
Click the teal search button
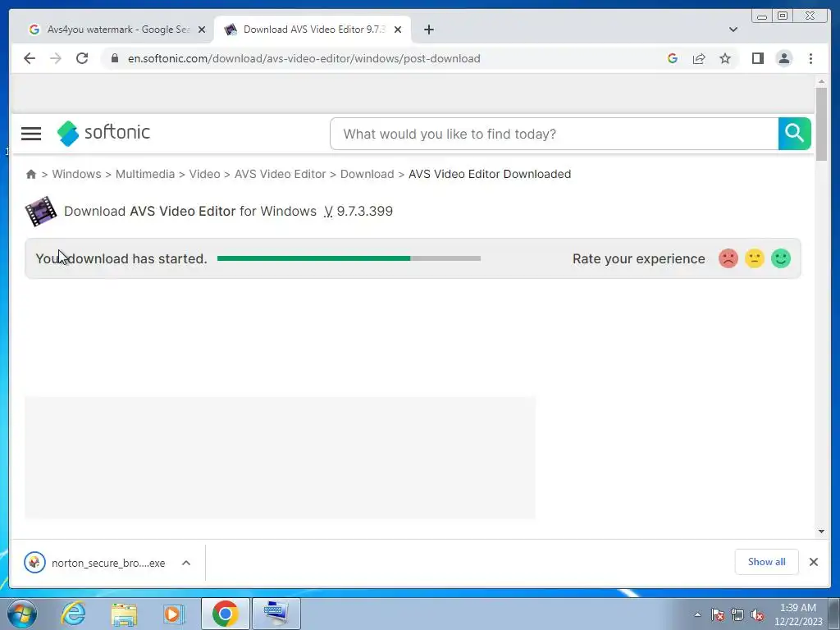pyautogui.click(x=794, y=134)
